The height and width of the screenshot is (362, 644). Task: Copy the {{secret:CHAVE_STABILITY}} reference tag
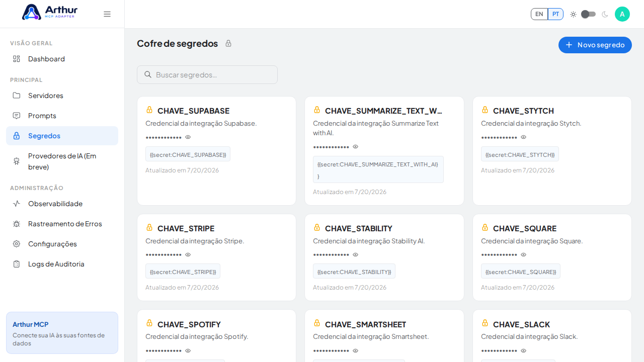[354, 271]
